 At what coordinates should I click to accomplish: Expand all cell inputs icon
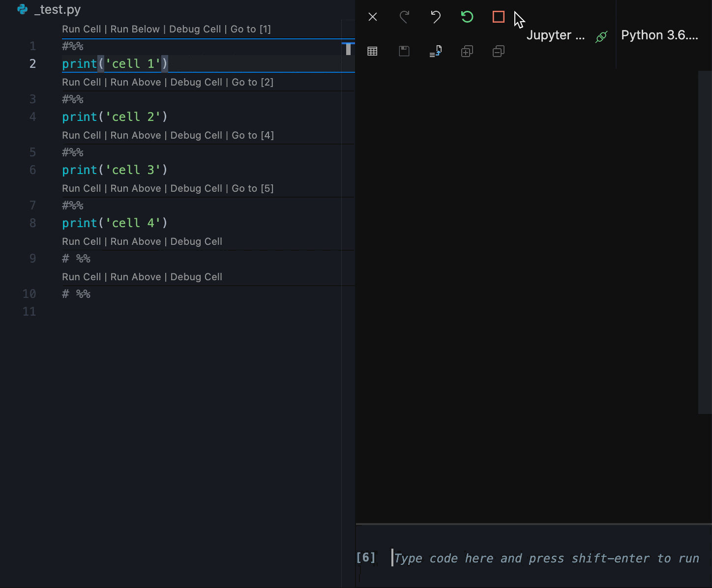[467, 51]
